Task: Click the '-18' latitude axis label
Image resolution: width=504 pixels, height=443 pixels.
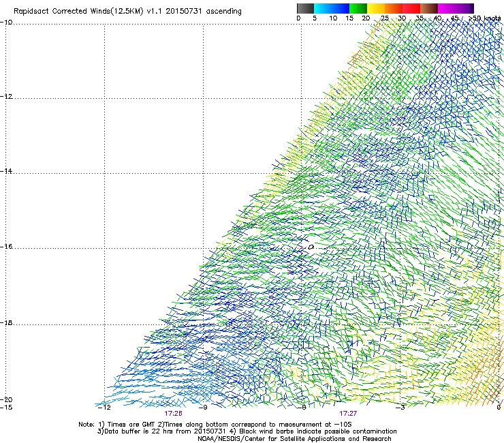Action: point(6,322)
